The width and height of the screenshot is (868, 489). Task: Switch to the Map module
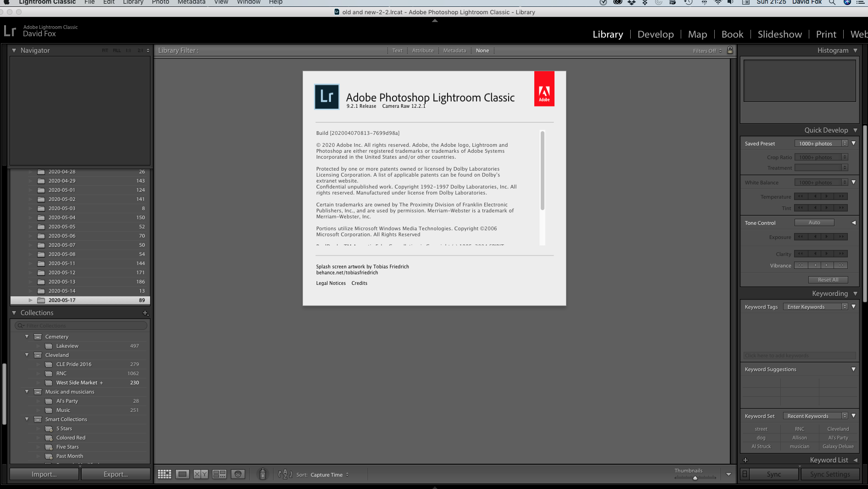pyautogui.click(x=697, y=34)
